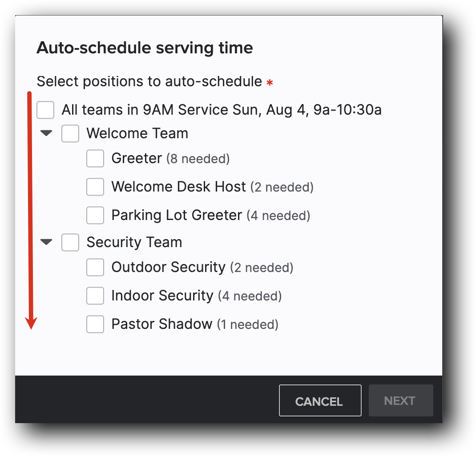The width and height of the screenshot is (476, 456).
Task: Toggle the Security Team disclosure arrow
Action: [46, 242]
